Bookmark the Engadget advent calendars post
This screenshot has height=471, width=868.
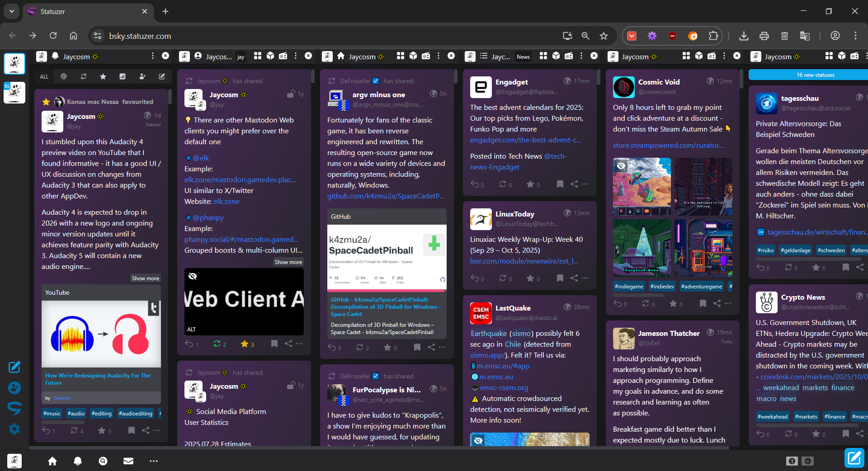[560, 184]
